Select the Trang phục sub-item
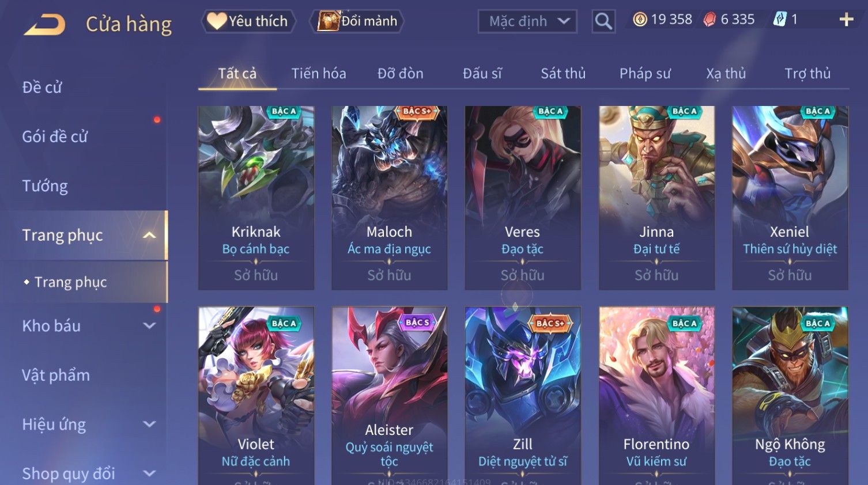The height and width of the screenshot is (485, 868). [x=70, y=282]
